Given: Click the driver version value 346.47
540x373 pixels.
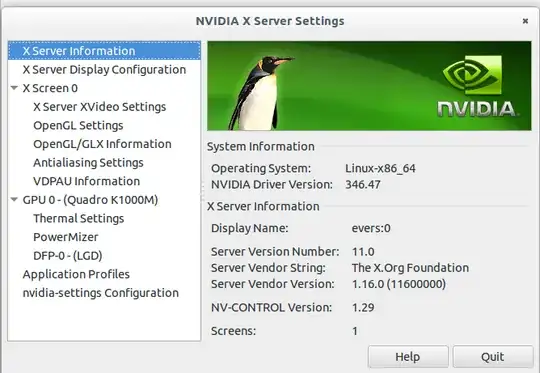Looking at the screenshot, I should tap(363, 185).
